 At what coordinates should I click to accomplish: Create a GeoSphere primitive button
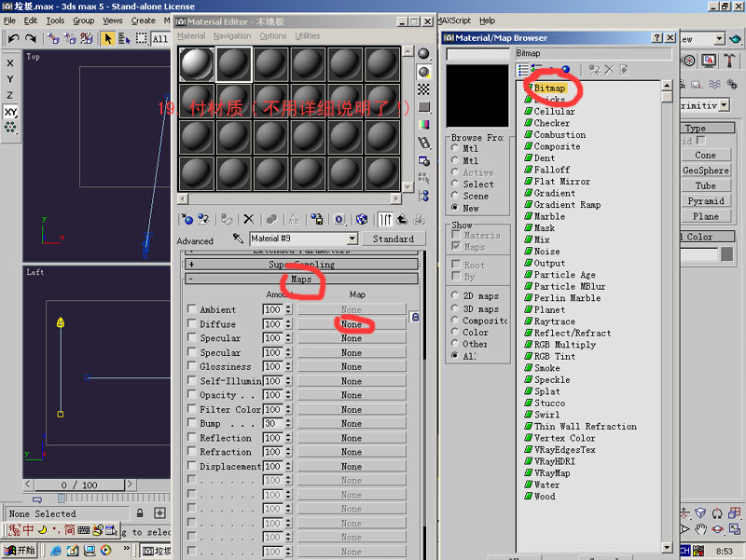(706, 171)
